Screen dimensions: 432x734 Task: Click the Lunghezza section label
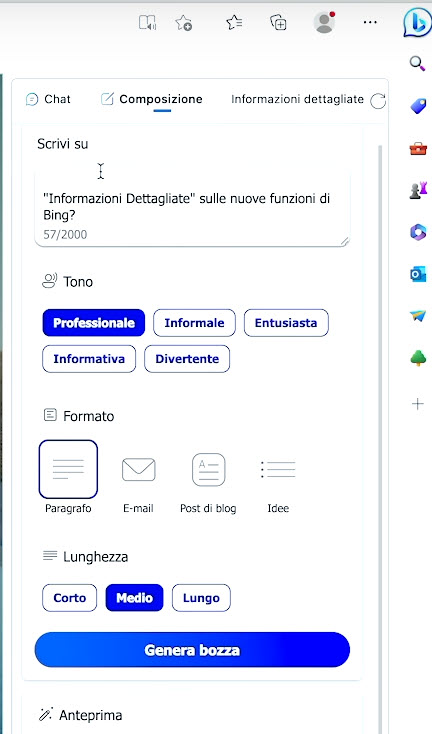(x=95, y=557)
